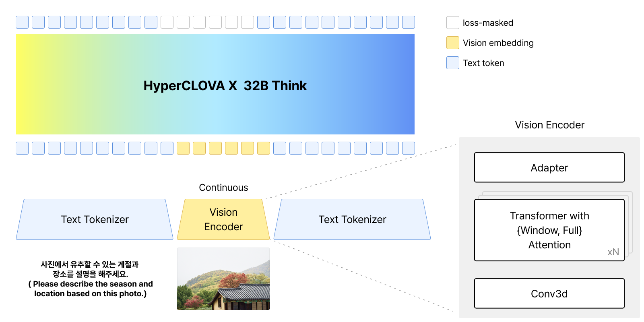Select the Adapter block
Image resolution: width=644 pixels, height=322 pixels.
click(x=549, y=167)
